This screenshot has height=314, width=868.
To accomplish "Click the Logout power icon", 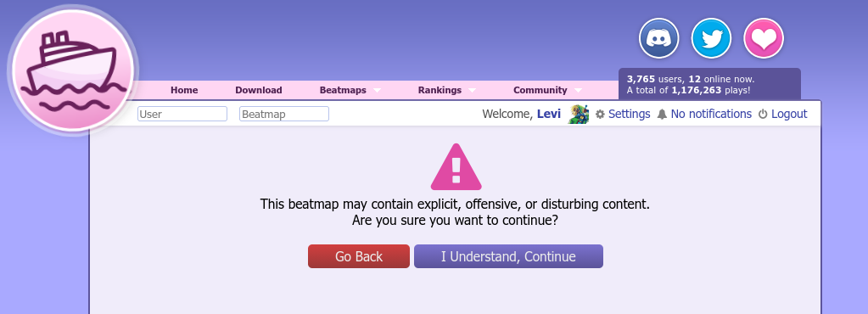I will [x=763, y=114].
